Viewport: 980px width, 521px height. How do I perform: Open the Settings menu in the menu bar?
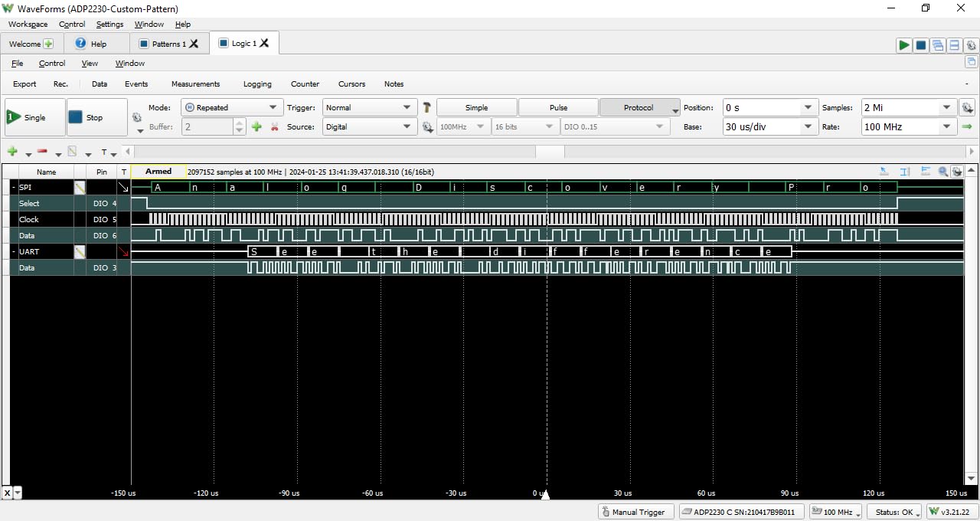pyautogui.click(x=109, y=24)
